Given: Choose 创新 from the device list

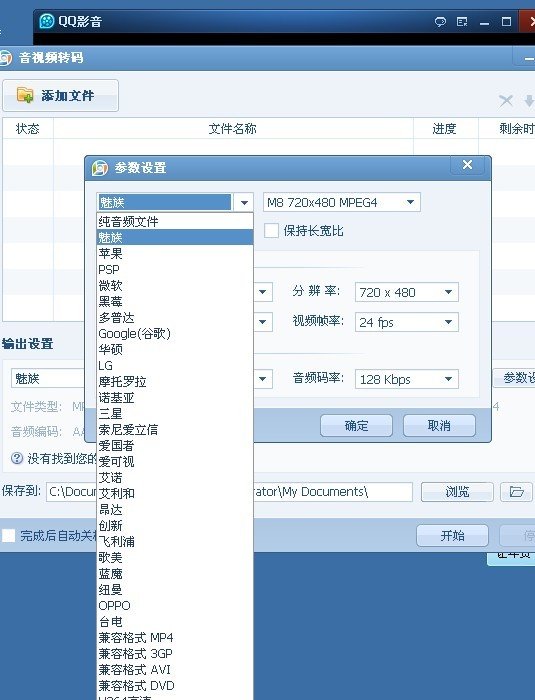Looking at the screenshot, I should click(x=175, y=526).
